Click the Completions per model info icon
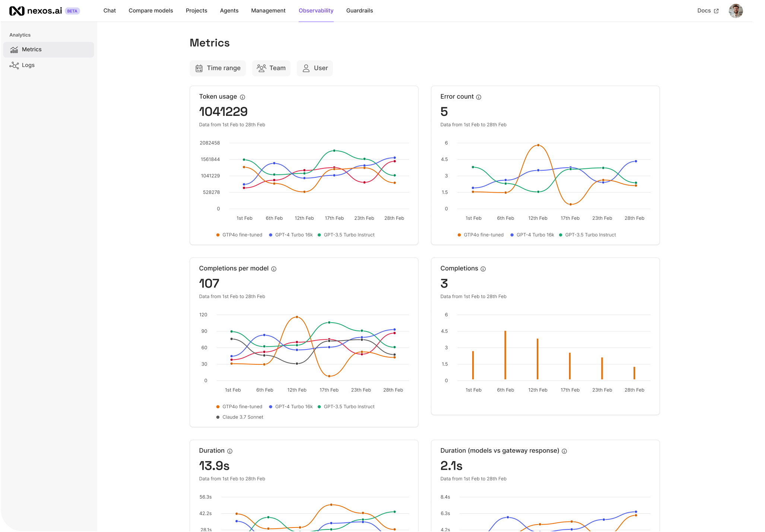 [274, 269]
